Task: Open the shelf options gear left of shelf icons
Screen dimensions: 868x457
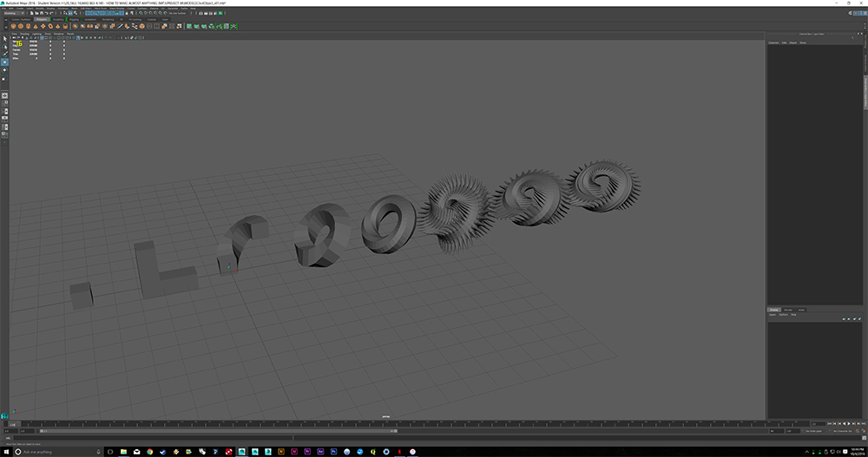Action: point(6,27)
